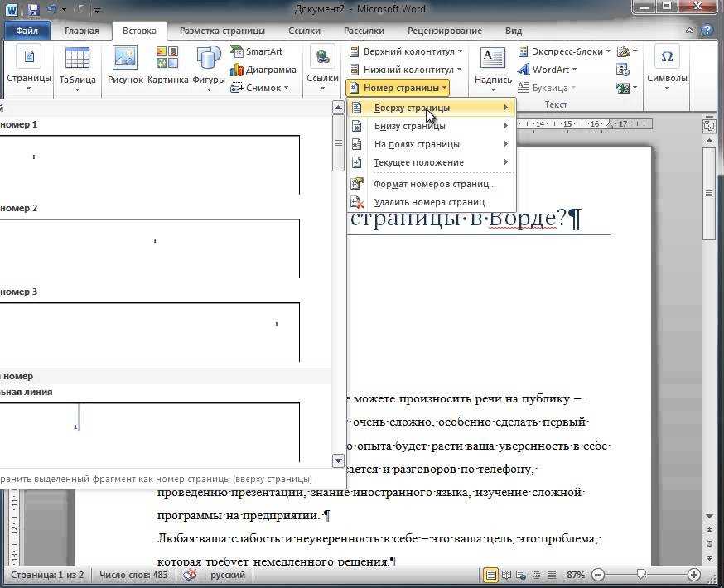Open the Фигуры shapes gallery

pos(209,70)
